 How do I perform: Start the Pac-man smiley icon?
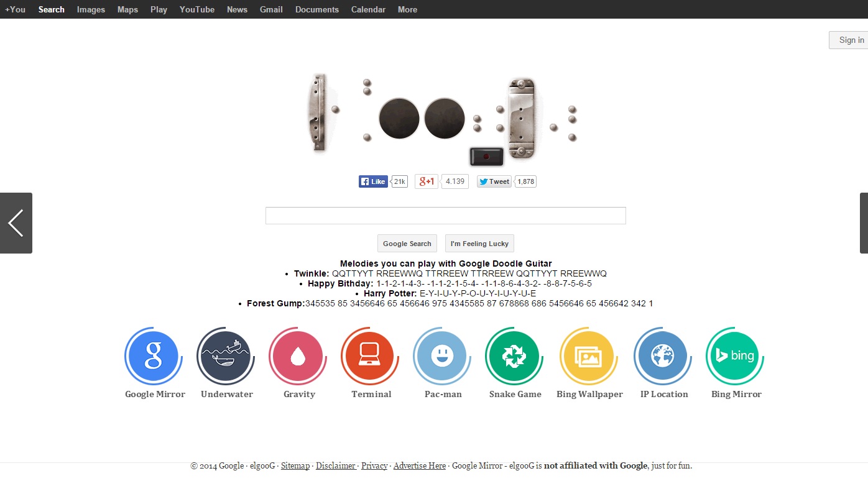[442, 356]
